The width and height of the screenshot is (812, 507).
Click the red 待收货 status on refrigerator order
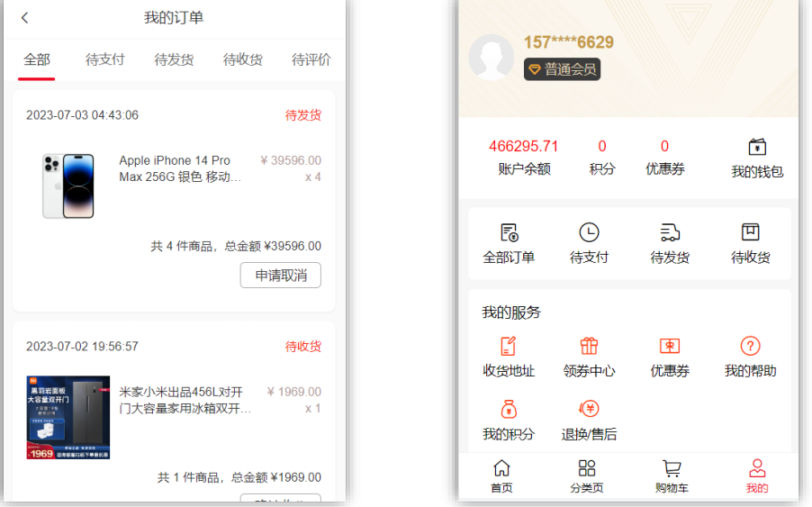pyautogui.click(x=303, y=346)
